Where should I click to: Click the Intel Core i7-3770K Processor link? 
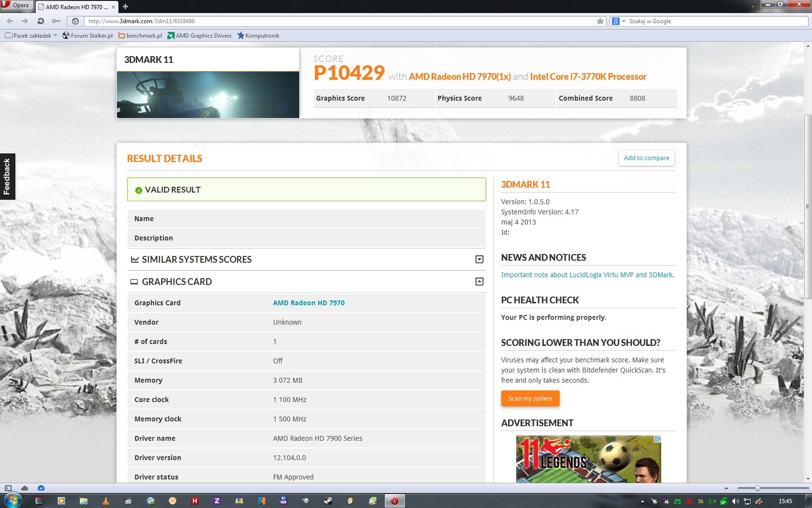[x=588, y=76]
